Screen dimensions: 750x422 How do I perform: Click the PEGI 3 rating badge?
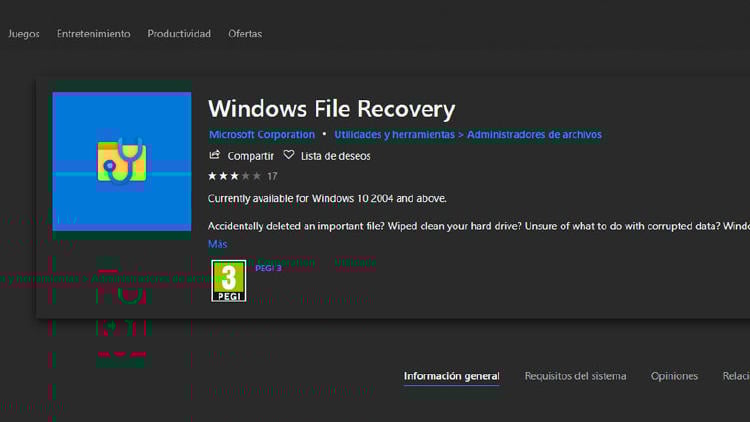(229, 281)
